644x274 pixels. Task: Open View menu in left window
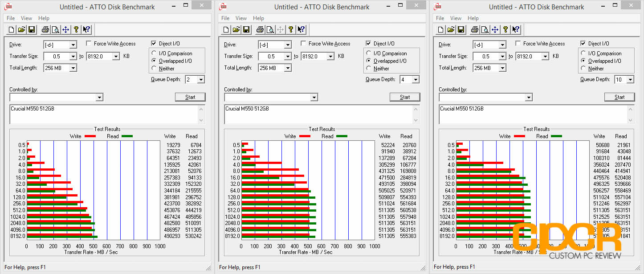coord(27,18)
